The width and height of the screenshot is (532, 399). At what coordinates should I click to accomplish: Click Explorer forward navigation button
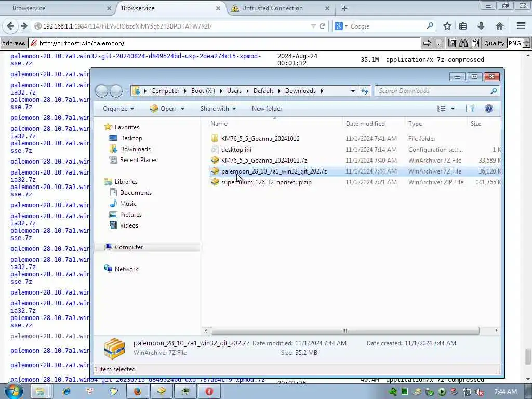point(116,91)
